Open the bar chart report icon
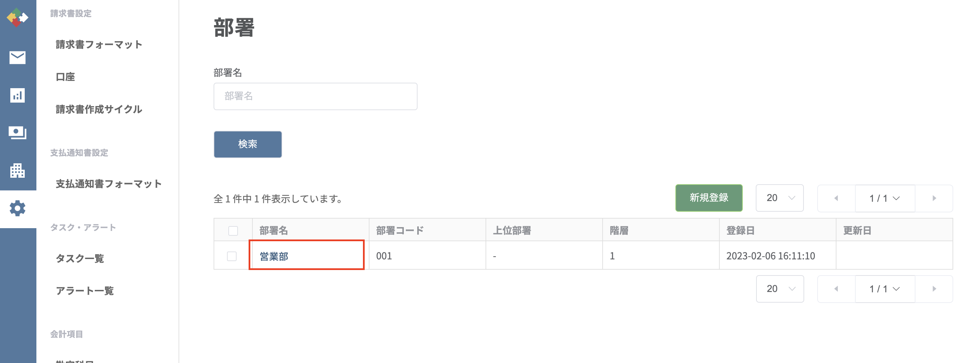980x363 pixels. (x=18, y=95)
